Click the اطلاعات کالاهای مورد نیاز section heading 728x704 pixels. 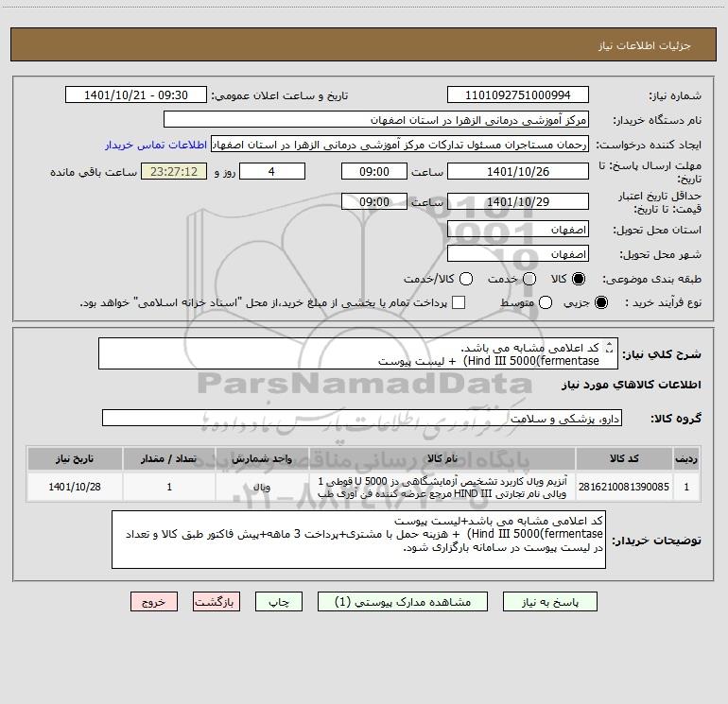tap(632, 385)
